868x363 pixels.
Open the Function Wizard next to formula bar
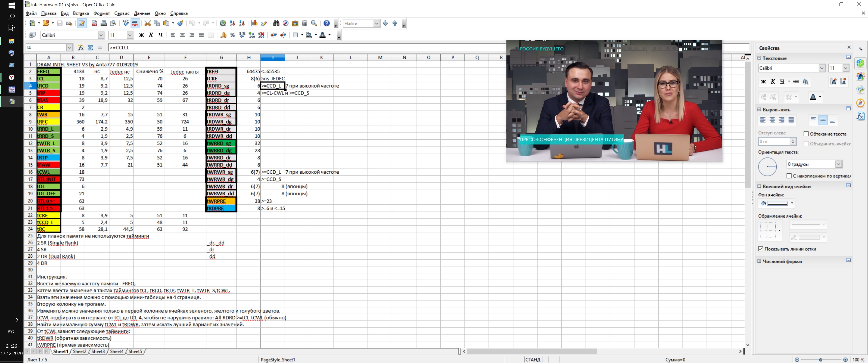[x=81, y=47]
